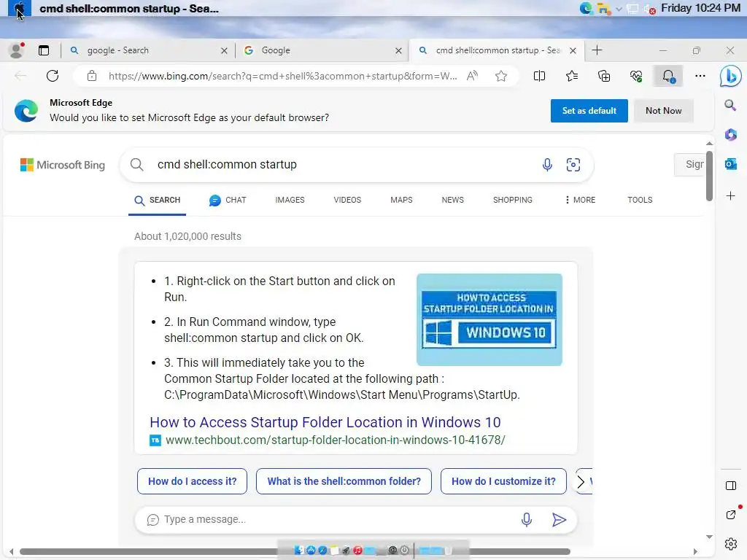Open the Favorites list icon
Image resolution: width=747 pixels, height=560 pixels.
572,76
